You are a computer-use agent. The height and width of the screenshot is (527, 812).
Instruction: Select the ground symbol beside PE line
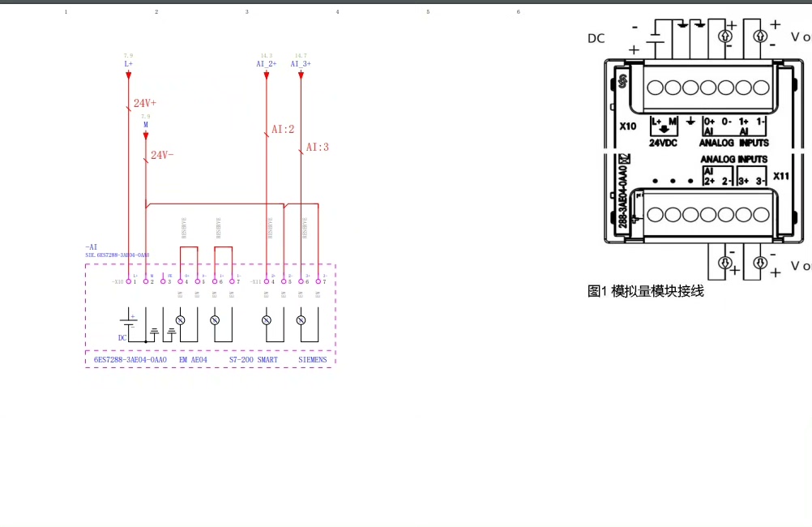[172, 332]
